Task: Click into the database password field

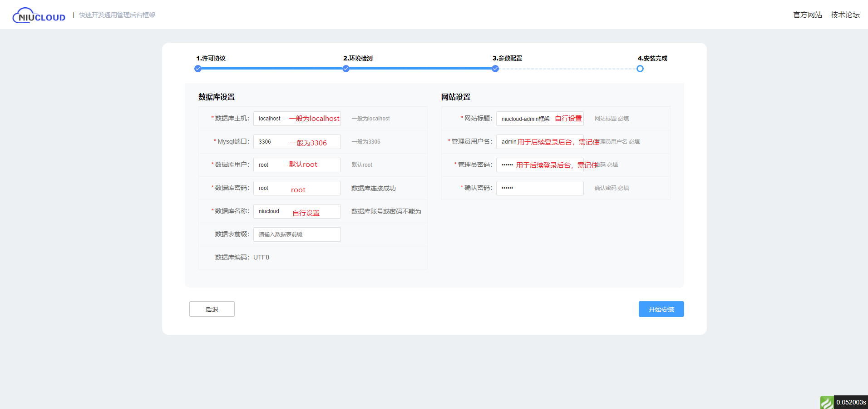Action: point(297,188)
